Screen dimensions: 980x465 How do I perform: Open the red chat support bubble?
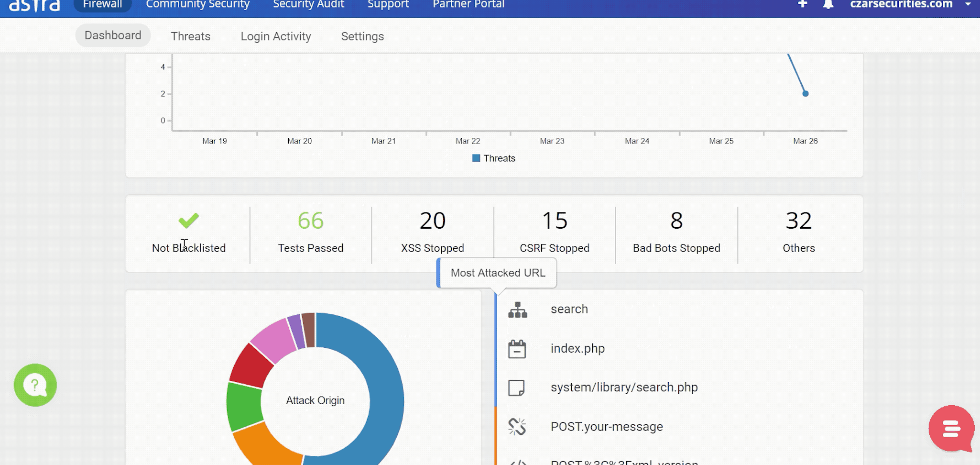pyautogui.click(x=952, y=429)
